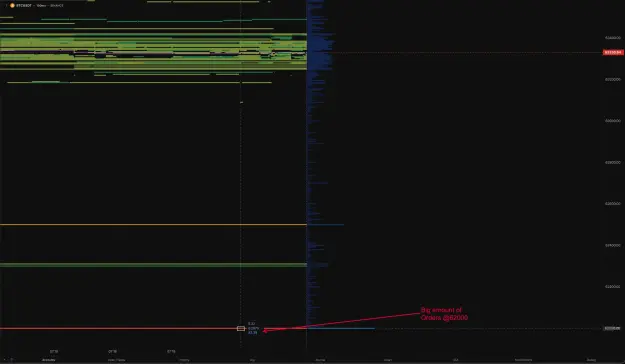Click the highlighted bottom tab
The height and width of the screenshot is (364, 625).
coord(49,360)
